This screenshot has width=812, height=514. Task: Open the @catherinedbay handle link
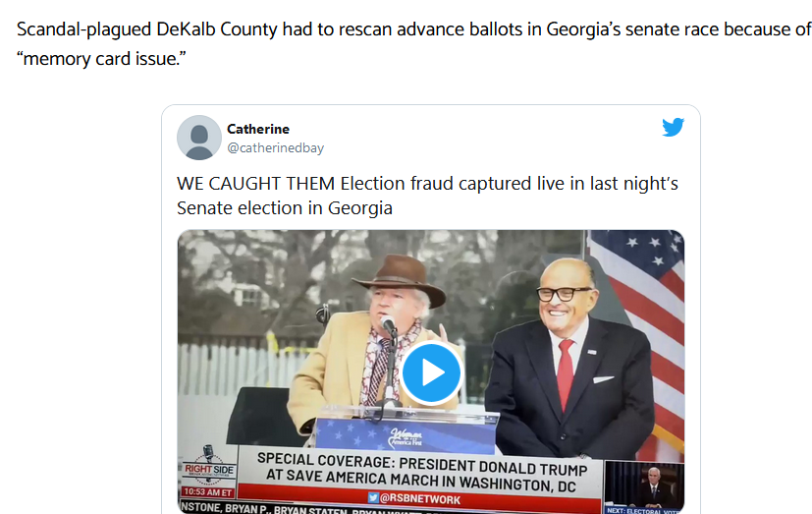[x=275, y=147]
